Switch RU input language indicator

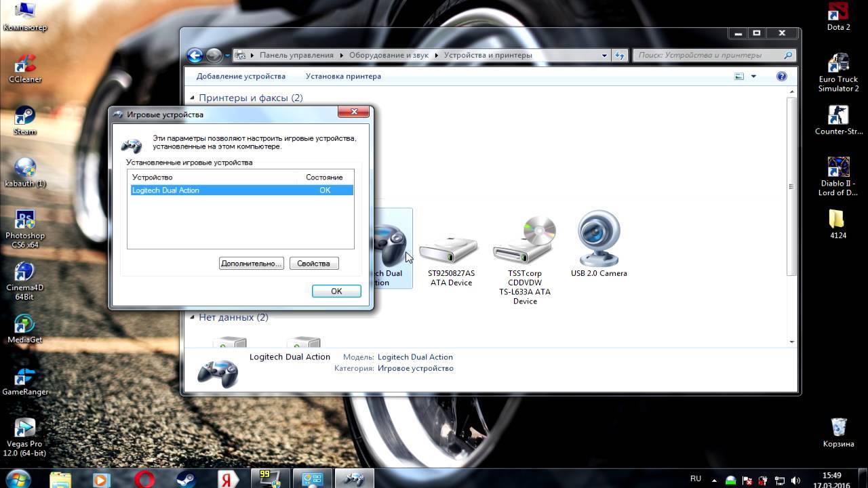click(x=695, y=479)
